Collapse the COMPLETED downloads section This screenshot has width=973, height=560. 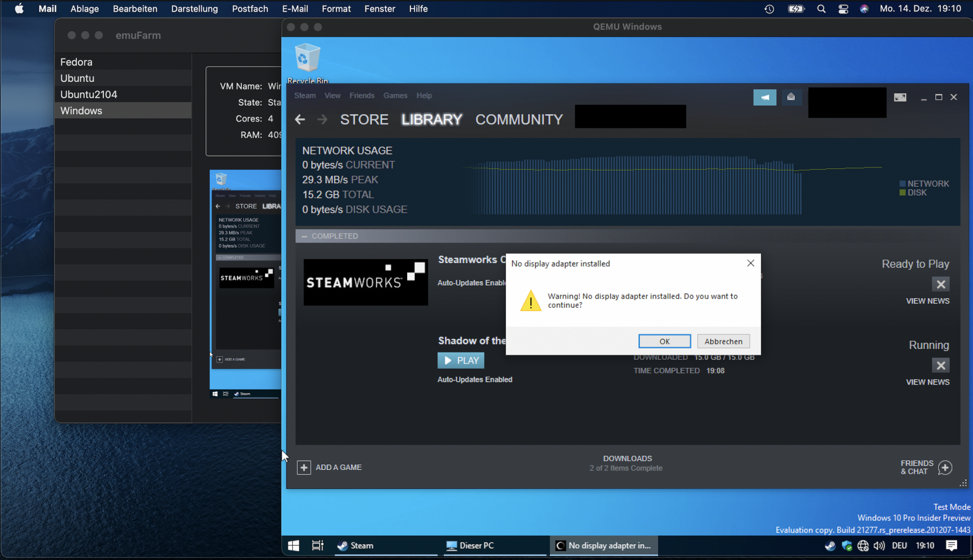tap(305, 236)
